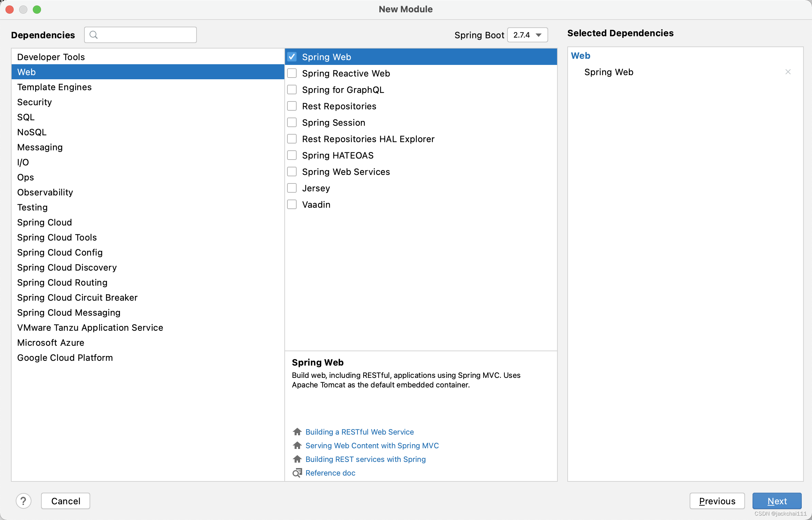Select Spring Cloud Tools category

(148, 237)
